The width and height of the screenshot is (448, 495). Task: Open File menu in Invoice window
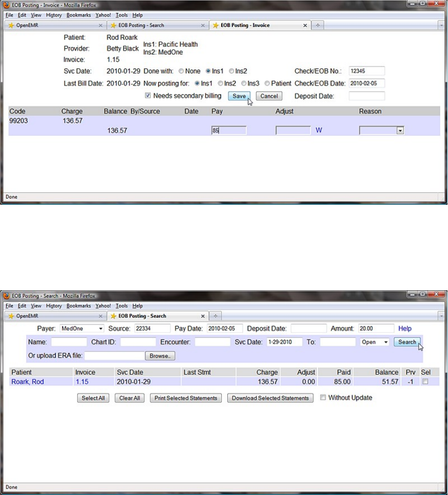coord(9,15)
